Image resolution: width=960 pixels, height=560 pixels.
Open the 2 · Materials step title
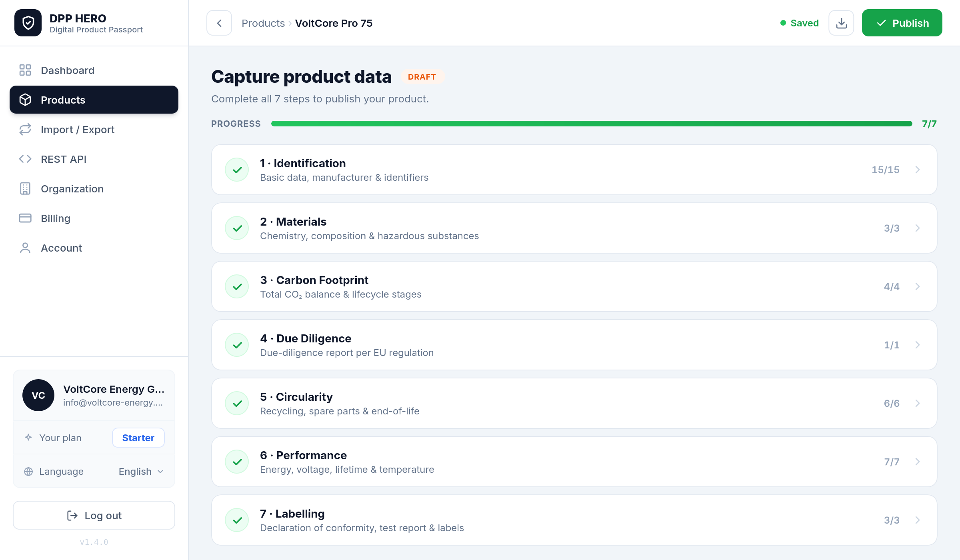pyautogui.click(x=293, y=222)
